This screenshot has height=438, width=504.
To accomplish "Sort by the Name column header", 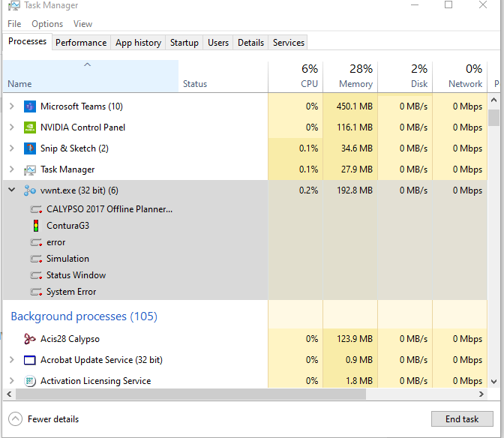I will [x=91, y=76].
